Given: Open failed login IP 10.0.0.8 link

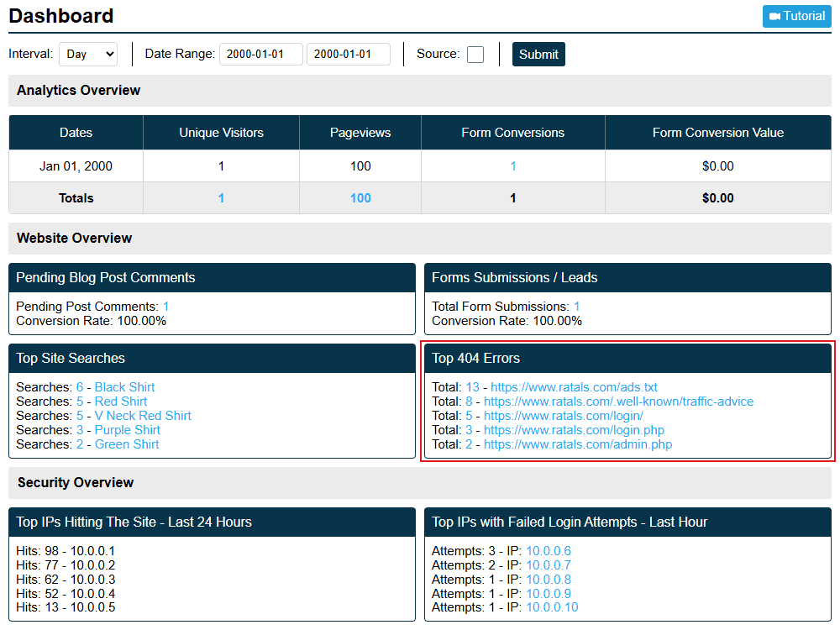Looking at the screenshot, I should pyautogui.click(x=549, y=580).
